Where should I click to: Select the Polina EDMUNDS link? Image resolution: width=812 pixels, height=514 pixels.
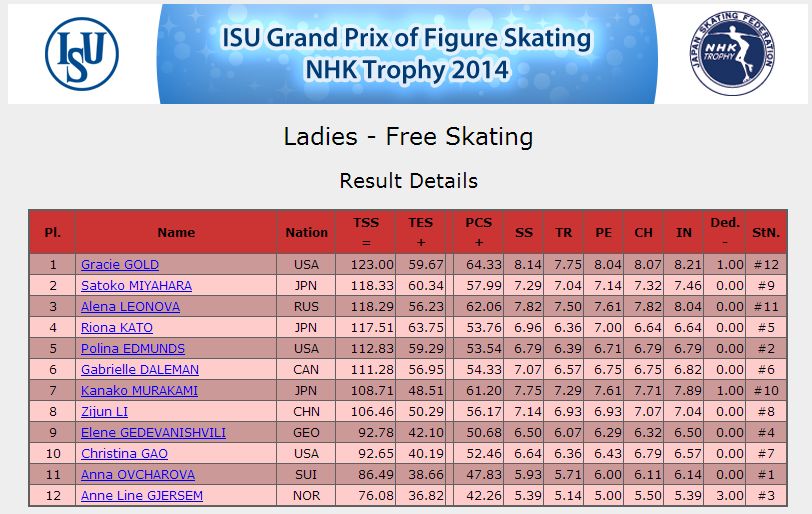[133, 349]
